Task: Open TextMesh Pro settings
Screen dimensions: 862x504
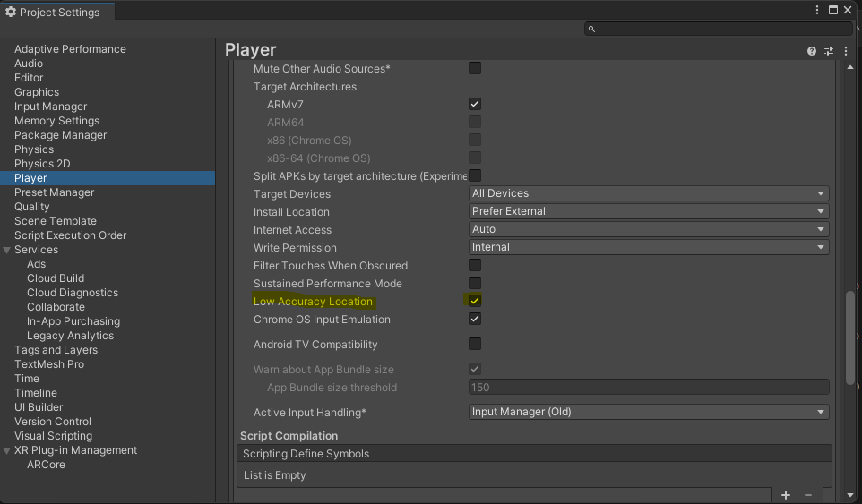Action: (49, 364)
